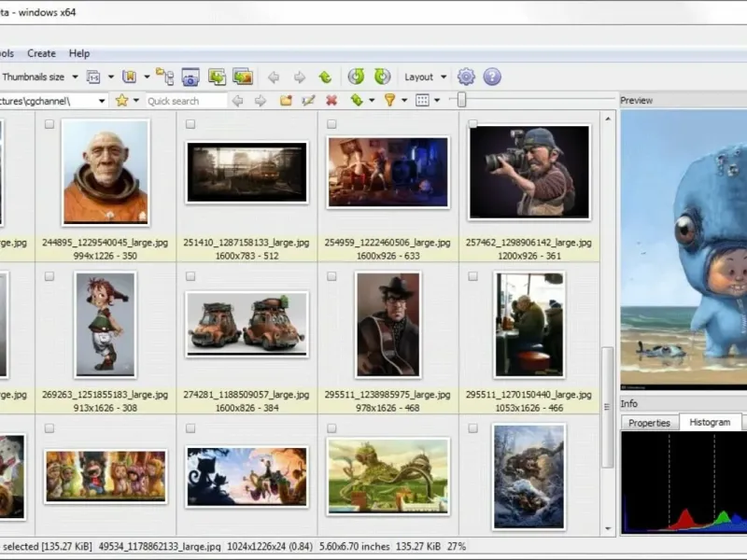747x560 pixels.
Task: Click the rotate clockwise green icon
Action: click(382, 77)
